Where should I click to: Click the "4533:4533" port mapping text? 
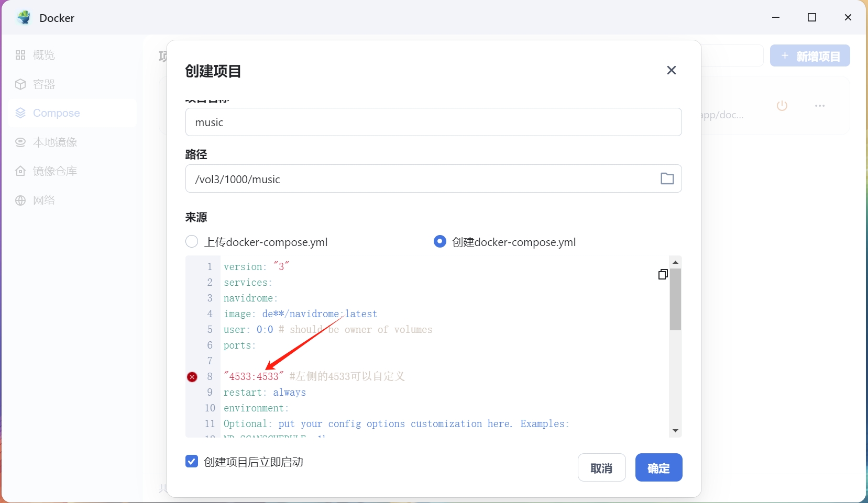254,376
